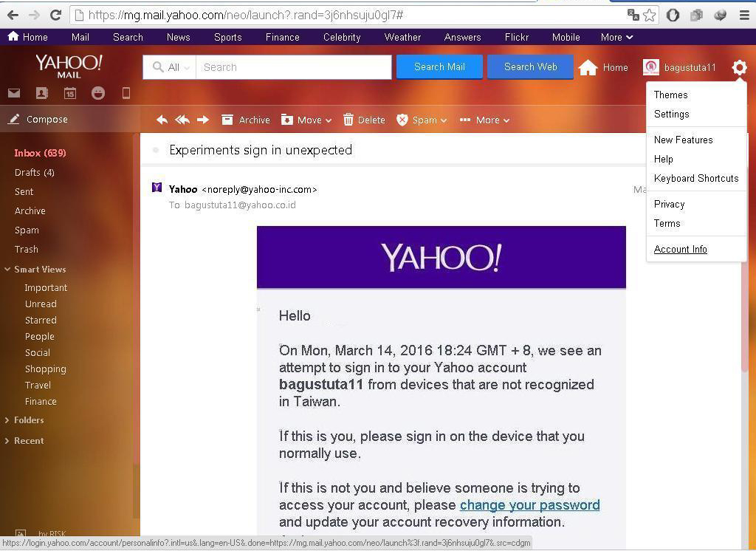Toggle the star dot beside the subject
The height and width of the screenshot is (551, 756).
tap(155, 150)
